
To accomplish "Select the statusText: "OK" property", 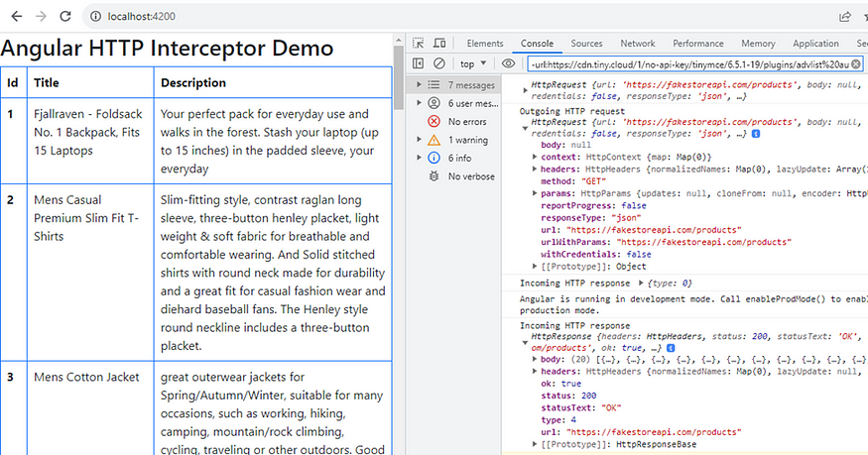I will click(x=581, y=408).
